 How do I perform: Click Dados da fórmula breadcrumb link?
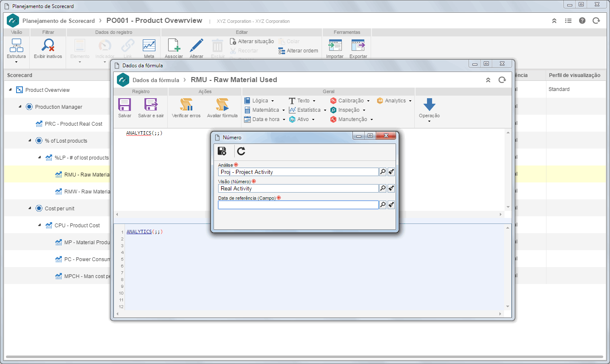156,80
